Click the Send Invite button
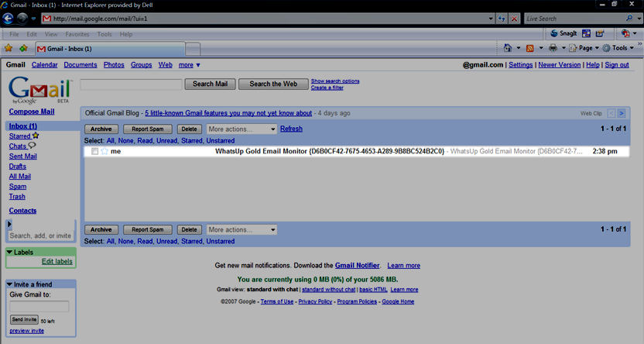 24,319
